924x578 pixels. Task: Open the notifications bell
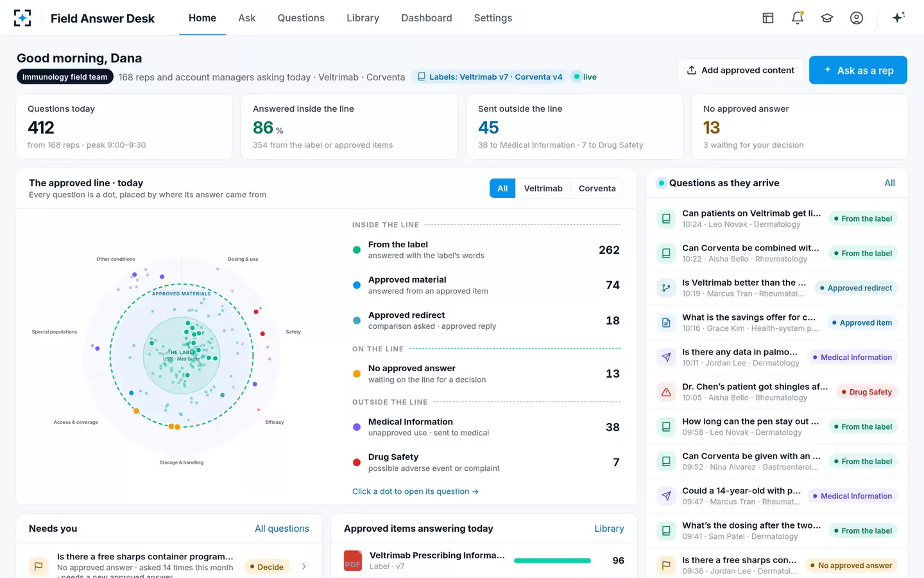[x=798, y=18]
